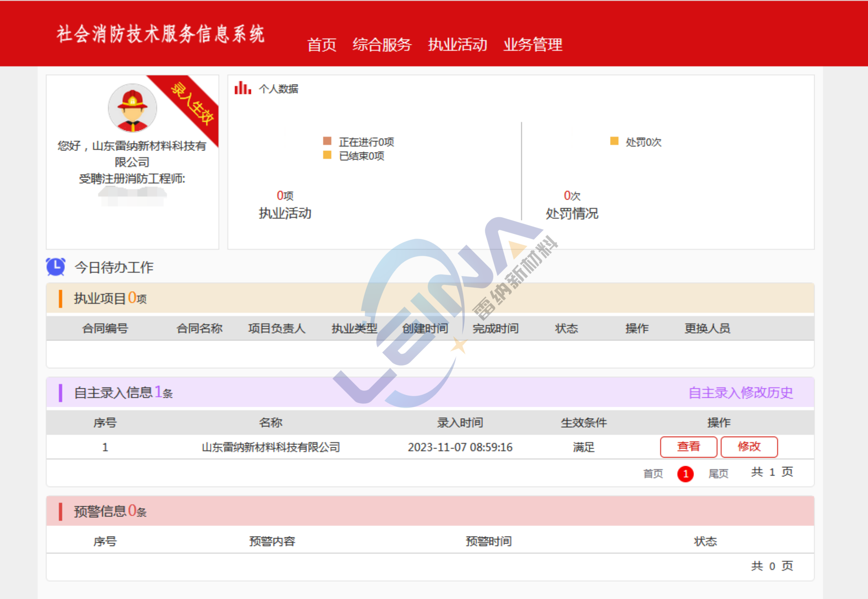Open the 执业活动 menu
The height and width of the screenshot is (599, 868).
click(x=458, y=44)
